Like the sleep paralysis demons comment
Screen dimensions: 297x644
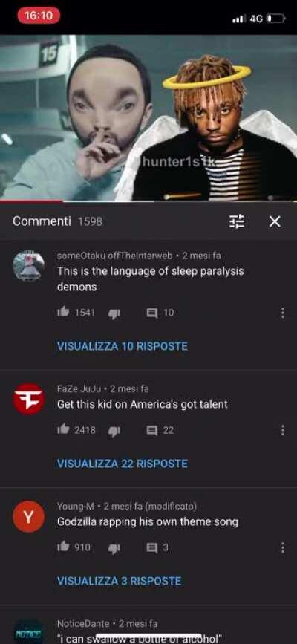[63, 313]
